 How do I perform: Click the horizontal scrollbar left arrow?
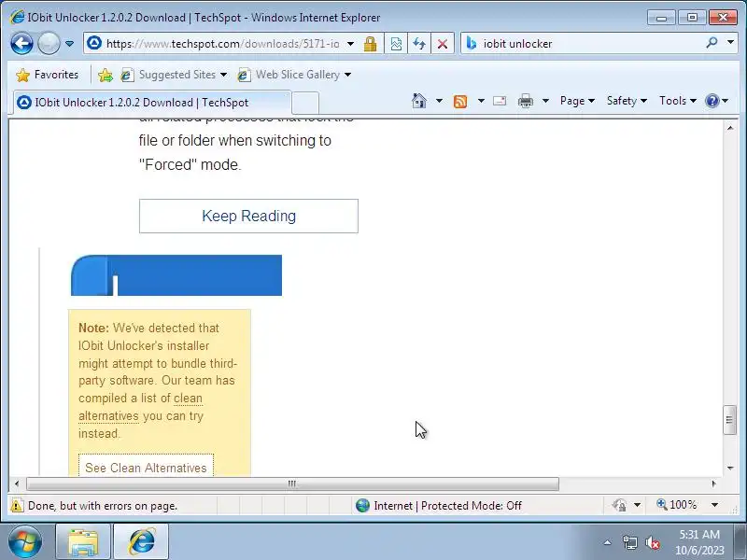click(x=17, y=483)
